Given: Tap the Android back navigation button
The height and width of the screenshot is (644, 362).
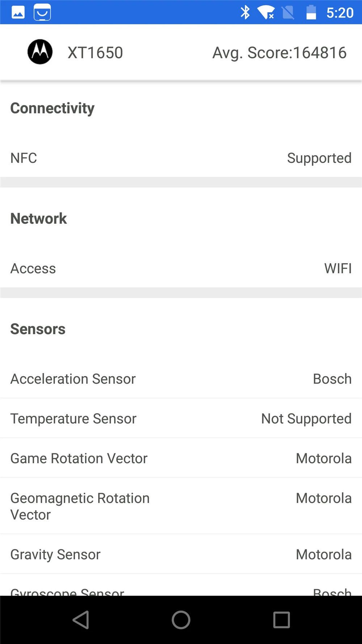Looking at the screenshot, I should 81,620.
